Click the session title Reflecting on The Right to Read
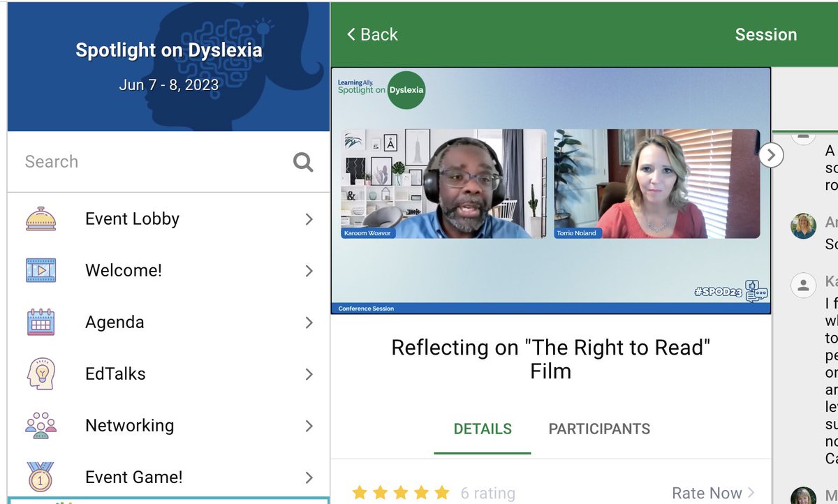 click(x=551, y=359)
